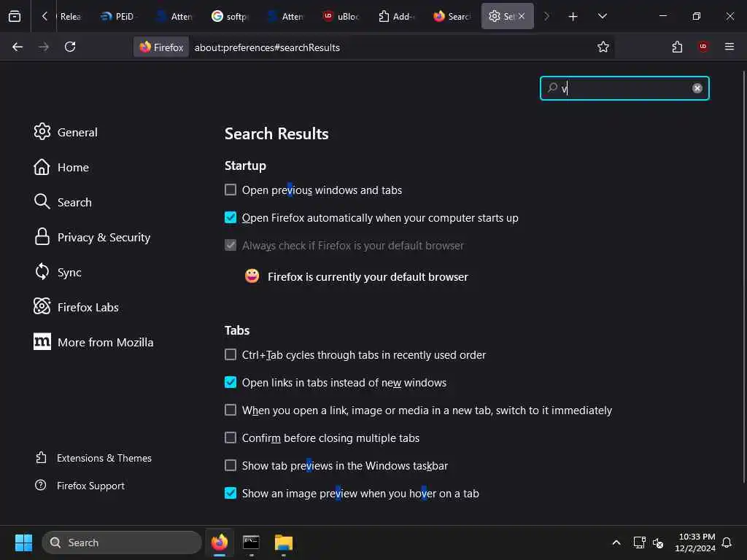The height and width of the screenshot is (560, 747).
Task: Enable Confirm before closing multiple tabs
Action: coord(231,437)
